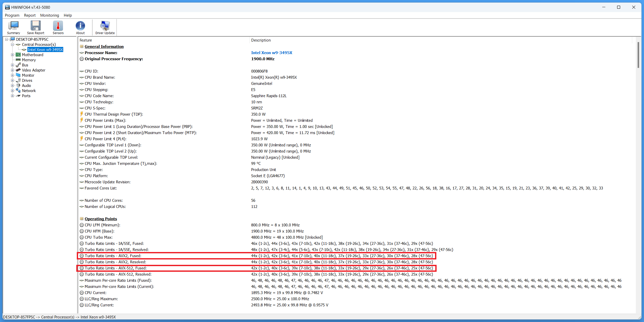
Task: Collapse the DESKTOP-8S7FPSC root node
Action: point(7,39)
